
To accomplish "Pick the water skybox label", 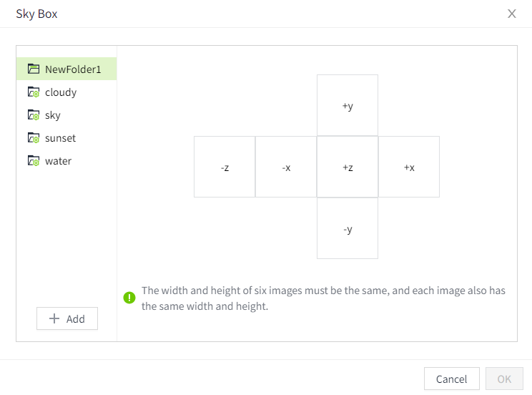I will [58, 161].
